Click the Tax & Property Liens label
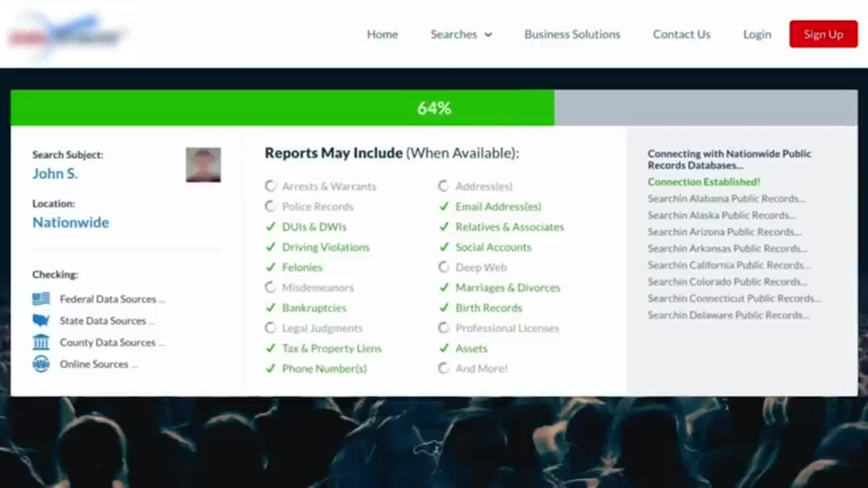Image resolution: width=868 pixels, height=488 pixels. coord(332,348)
